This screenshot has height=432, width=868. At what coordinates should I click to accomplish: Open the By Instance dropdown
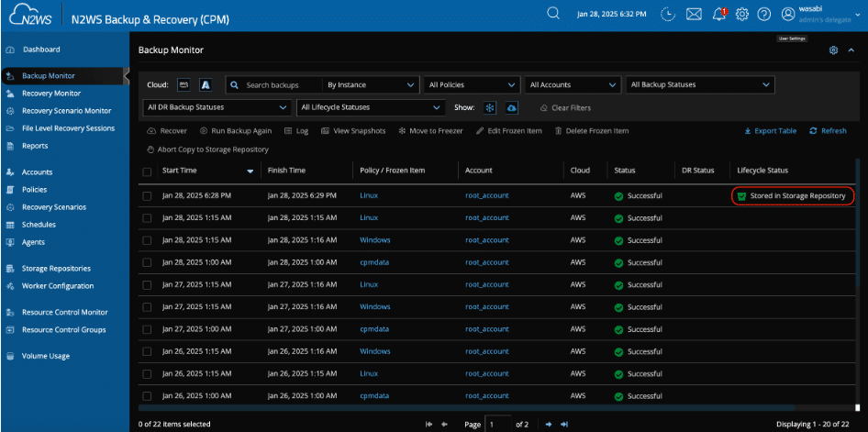tap(371, 85)
